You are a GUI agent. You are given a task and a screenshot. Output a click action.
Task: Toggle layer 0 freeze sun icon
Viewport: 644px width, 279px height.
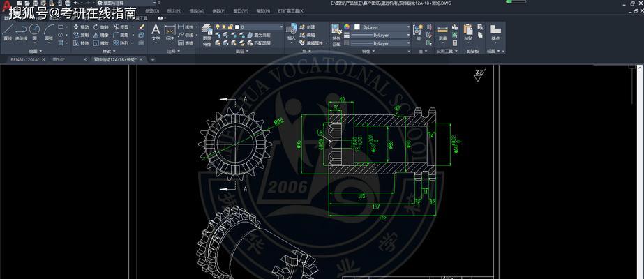pyautogui.click(x=224, y=27)
